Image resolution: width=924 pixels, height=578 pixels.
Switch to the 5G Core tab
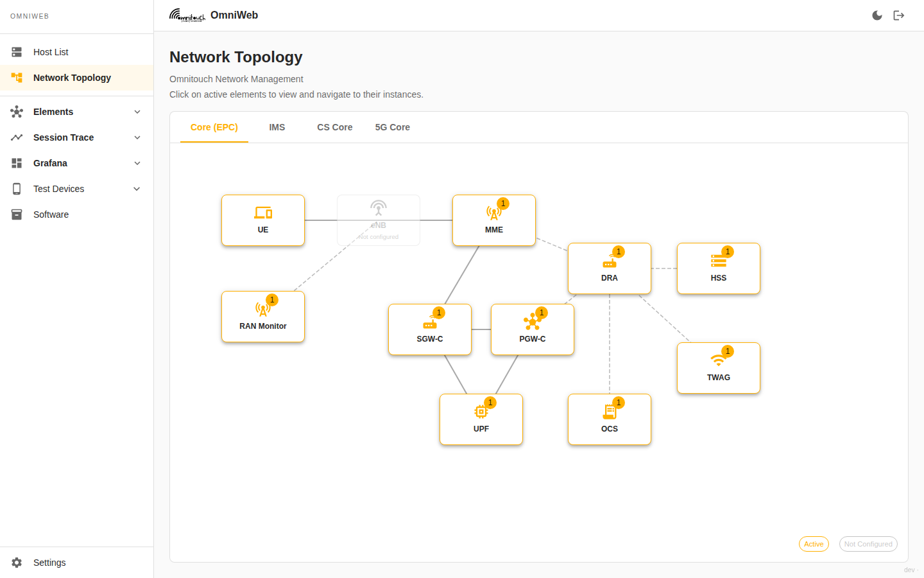[393, 127]
